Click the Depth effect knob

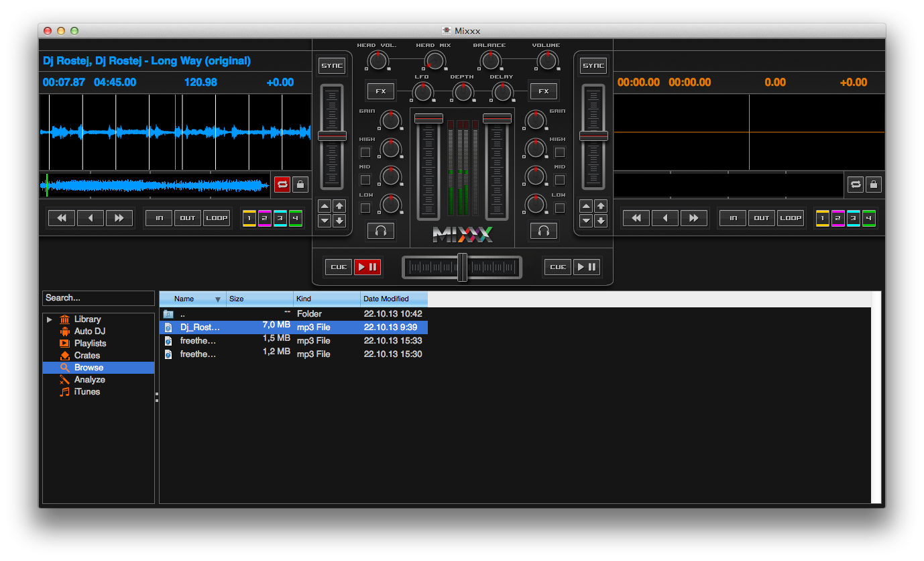463,93
